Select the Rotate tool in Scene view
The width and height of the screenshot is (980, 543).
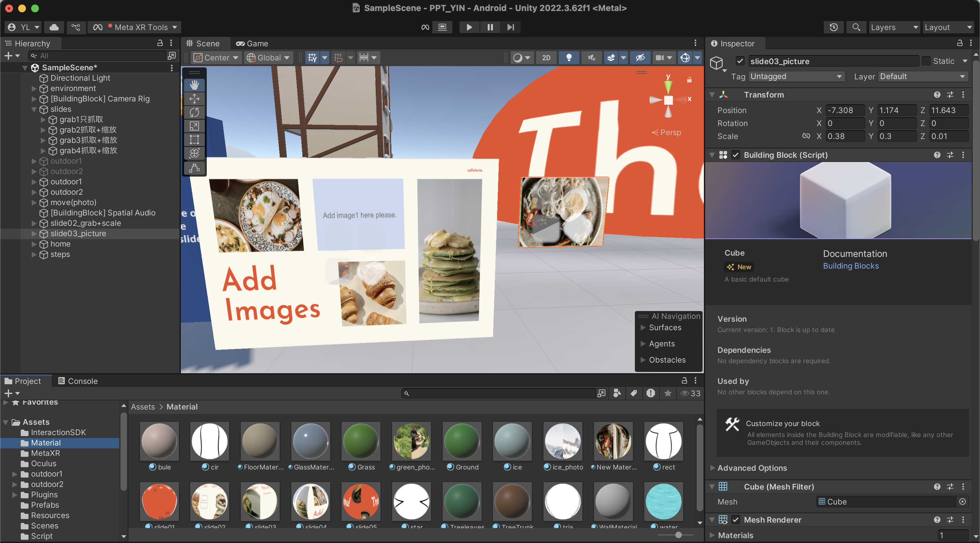(x=194, y=112)
